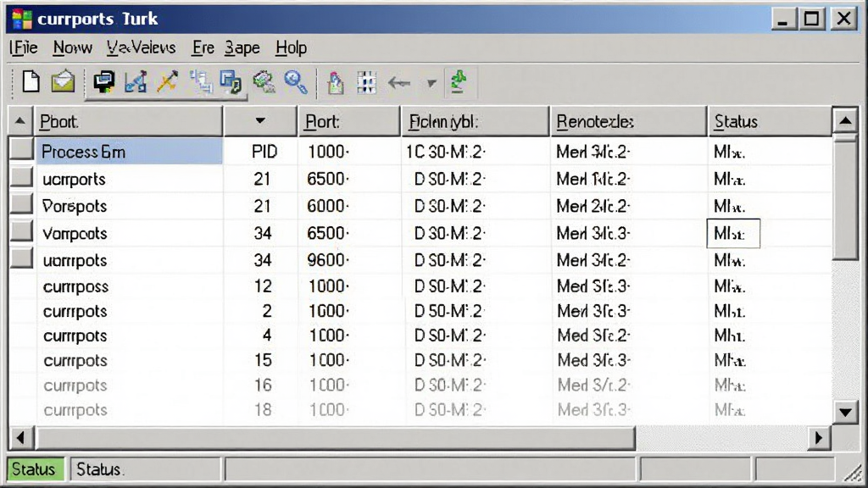Image resolution: width=868 pixels, height=488 pixels.
Task: Open the Holp menu
Action: click(292, 48)
